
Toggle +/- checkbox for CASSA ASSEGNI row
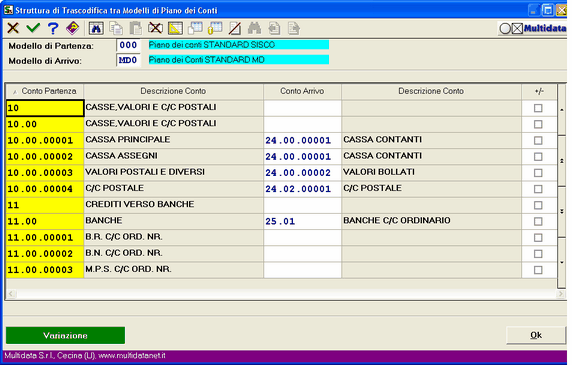[x=538, y=157]
